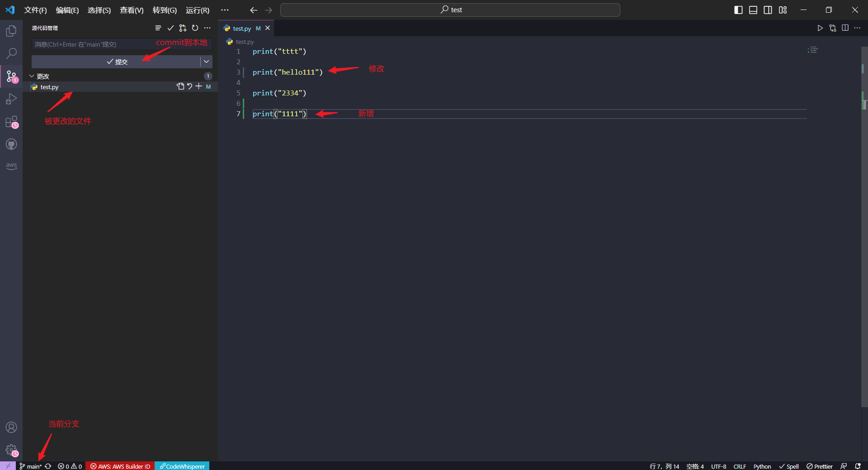
Task: Open source control more actions menu
Action: pyautogui.click(x=207, y=28)
